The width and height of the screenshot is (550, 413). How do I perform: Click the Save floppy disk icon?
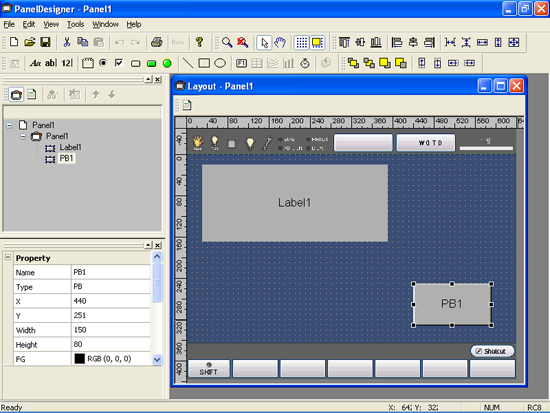pos(45,42)
